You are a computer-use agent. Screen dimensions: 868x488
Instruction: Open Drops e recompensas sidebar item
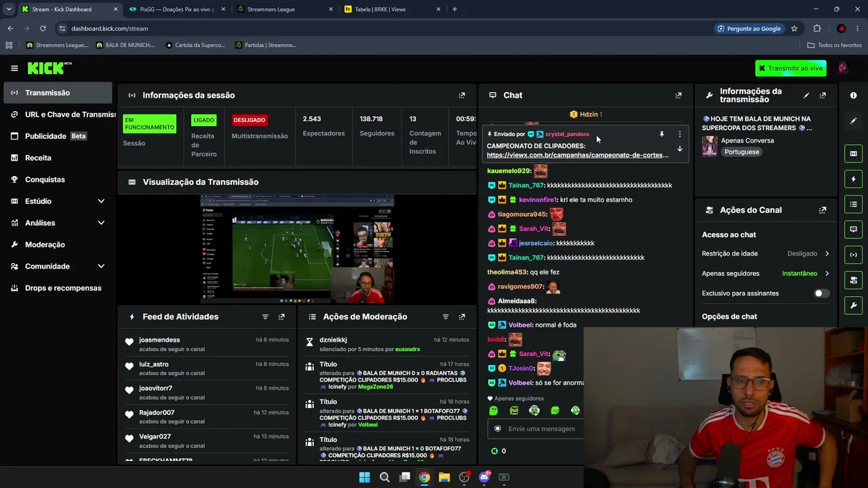[x=58, y=288]
